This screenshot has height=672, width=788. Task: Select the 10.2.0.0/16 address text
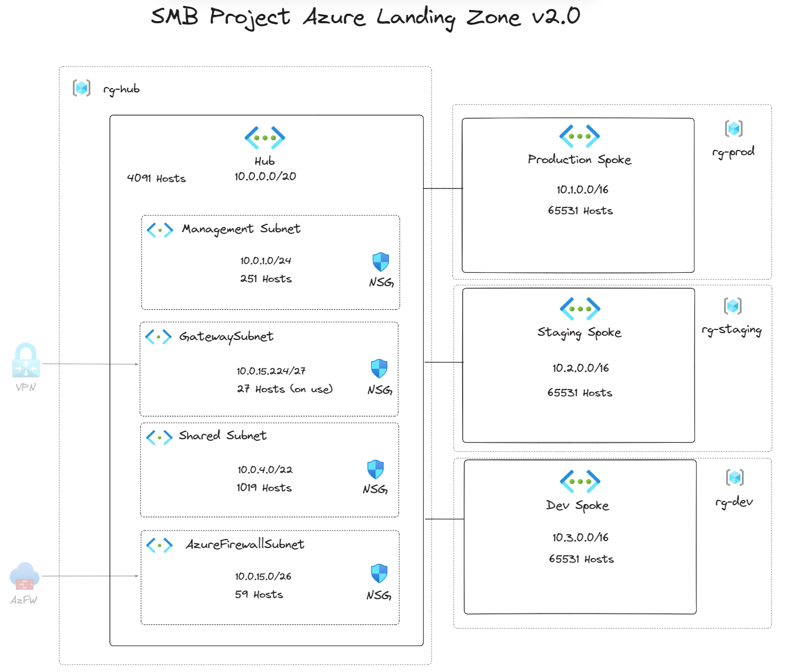tap(581, 368)
